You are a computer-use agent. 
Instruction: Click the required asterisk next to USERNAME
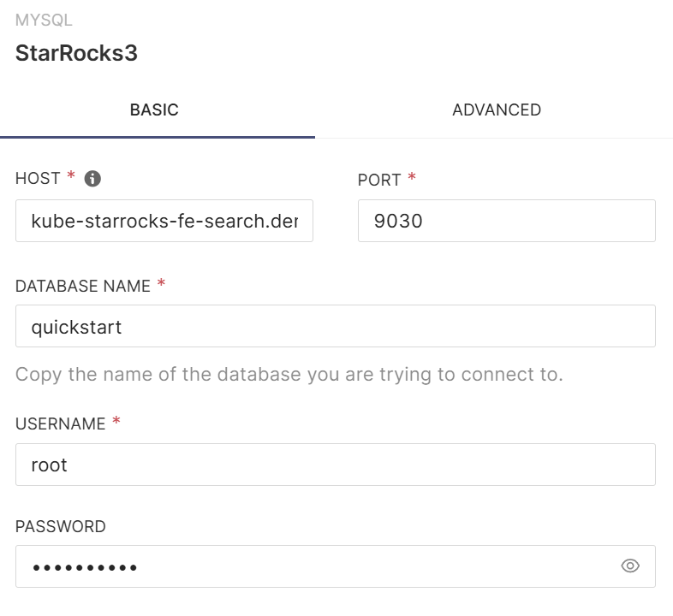[x=116, y=423]
